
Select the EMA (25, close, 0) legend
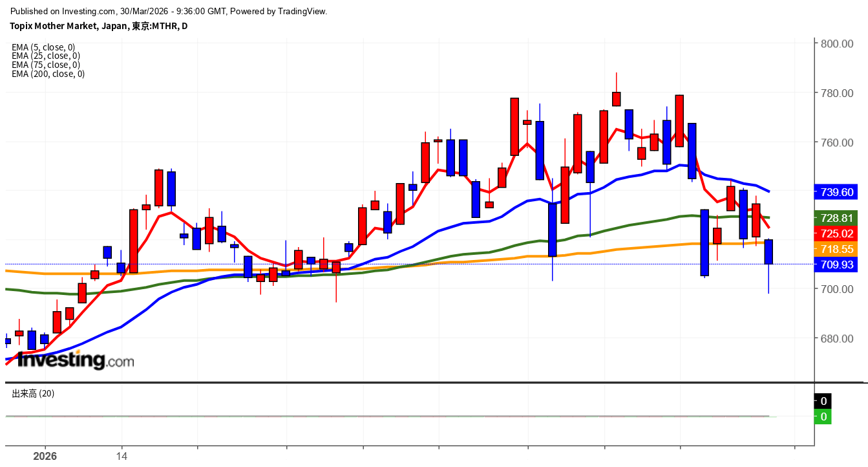46,56
